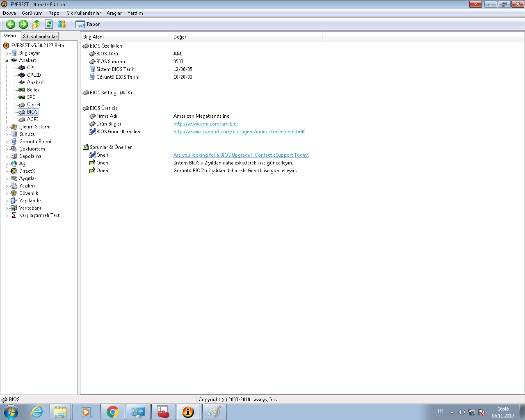Open Paint from the taskbar
The image size is (525, 420).
[x=214, y=412]
